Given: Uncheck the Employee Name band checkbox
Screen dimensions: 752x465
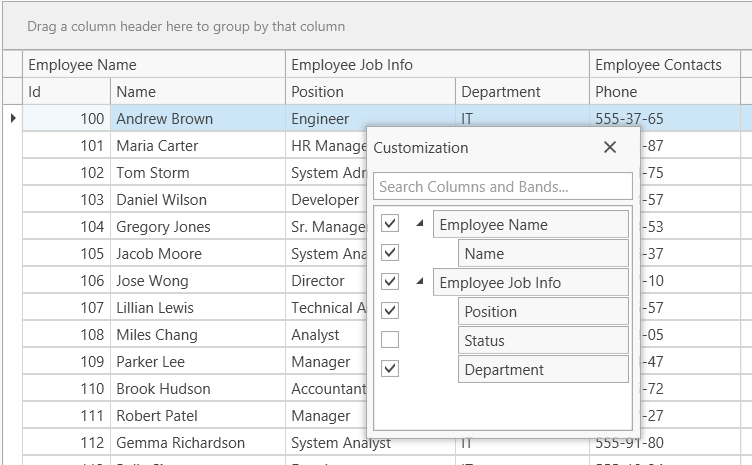Looking at the screenshot, I should coord(390,223).
